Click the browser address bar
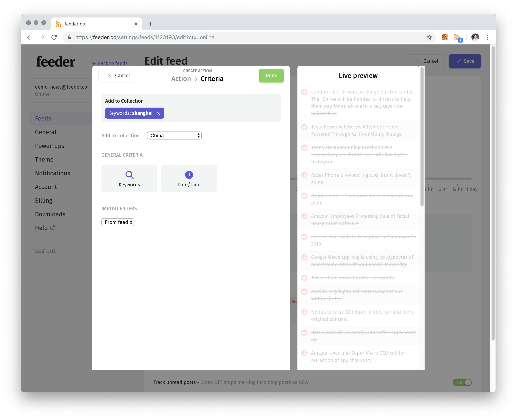Viewport: 517px width, 420px height. [x=249, y=37]
